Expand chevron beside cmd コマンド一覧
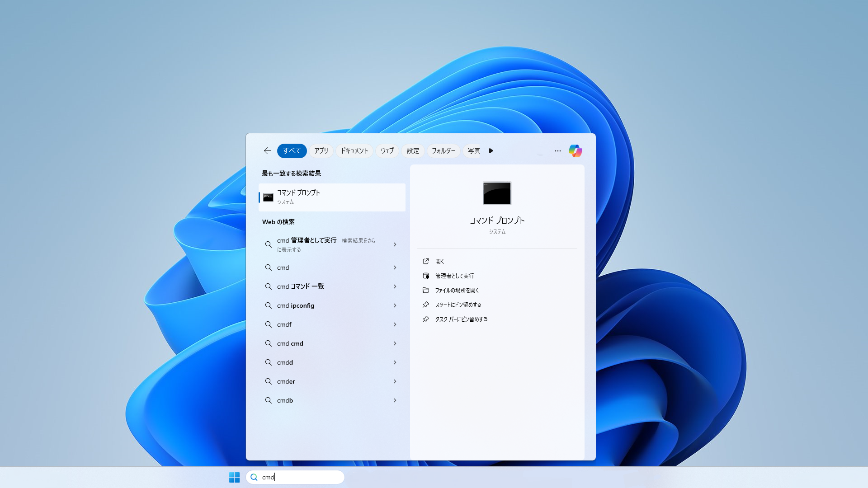This screenshot has width=868, height=488. pos(395,287)
